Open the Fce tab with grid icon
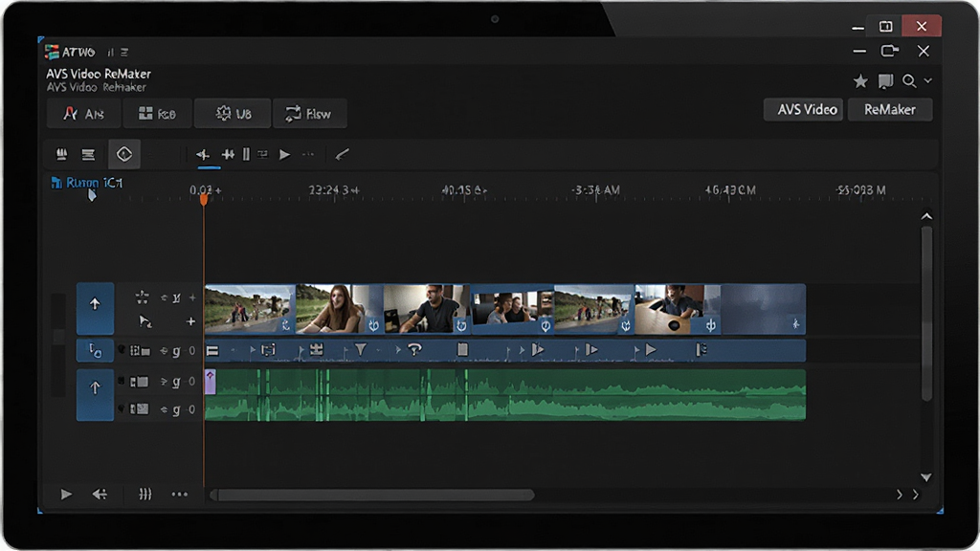This screenshot has height=551, width=980. (157, 114)
